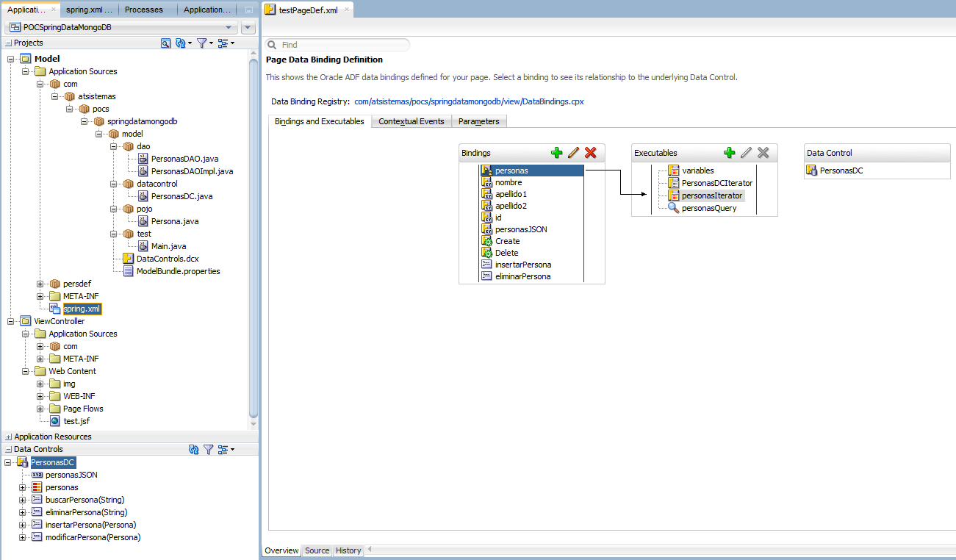
Task: Expand the personas collection in Data Controls
Action: (x=23, y=487)
